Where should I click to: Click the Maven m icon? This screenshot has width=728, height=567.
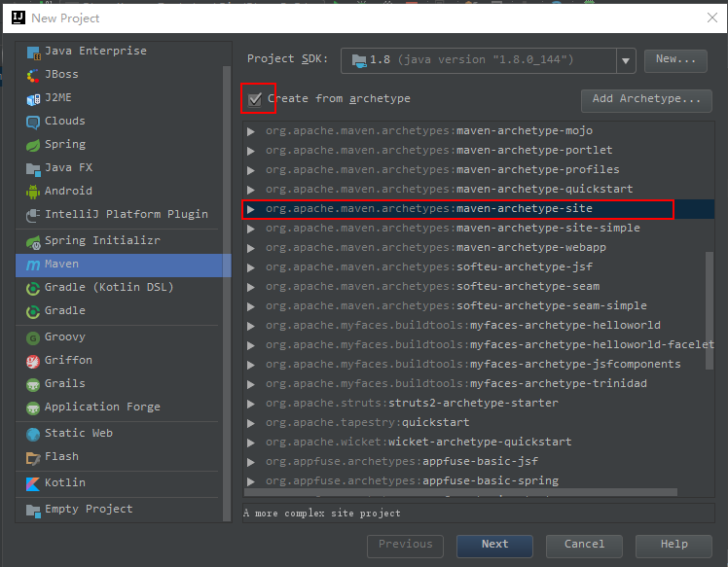(33, 265)
